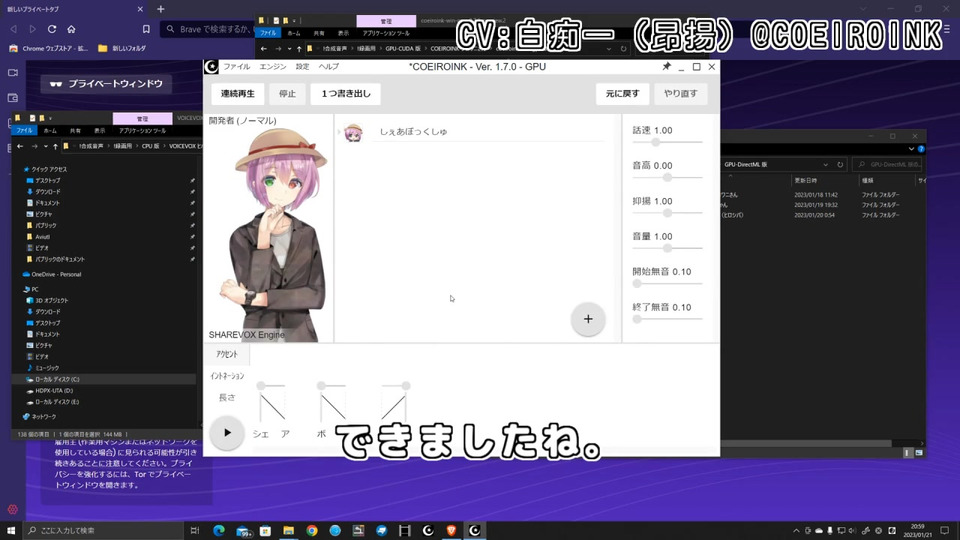This screenshot has width=960, height=540.
Task: Click the pin icon in COEIROINK title bar
Action: 666,67
